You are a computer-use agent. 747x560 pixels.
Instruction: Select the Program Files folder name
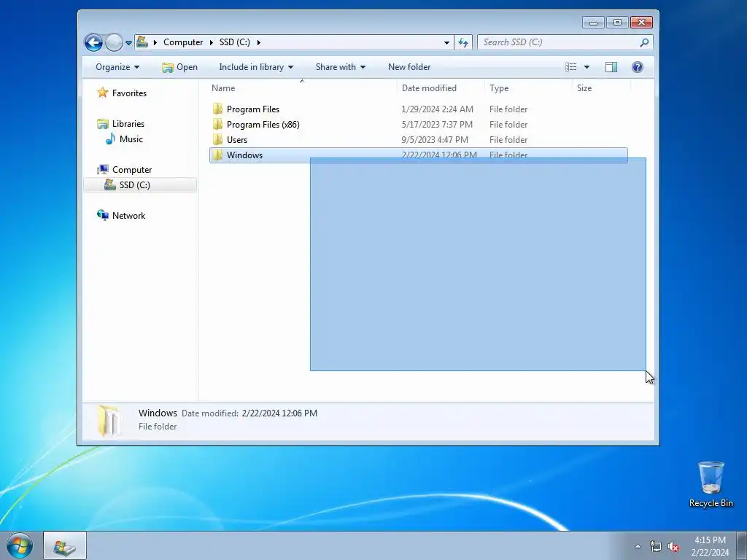[x=253, y=109]
